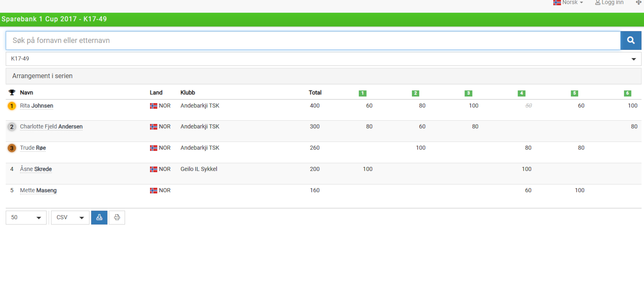Click Andebarkji TSK club in Rita Johnsen's row
Viewport: 644px width, 281px height.
click(200, 106)
